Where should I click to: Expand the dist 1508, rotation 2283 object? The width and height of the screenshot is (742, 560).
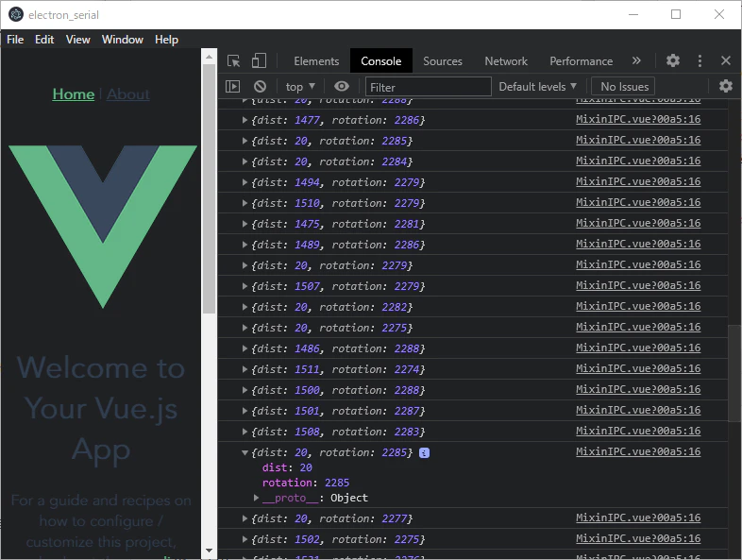point(245,432)
